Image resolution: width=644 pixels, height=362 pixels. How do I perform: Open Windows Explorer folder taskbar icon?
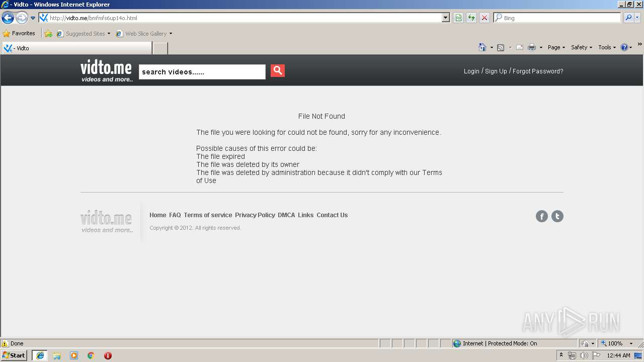point(57,355)
